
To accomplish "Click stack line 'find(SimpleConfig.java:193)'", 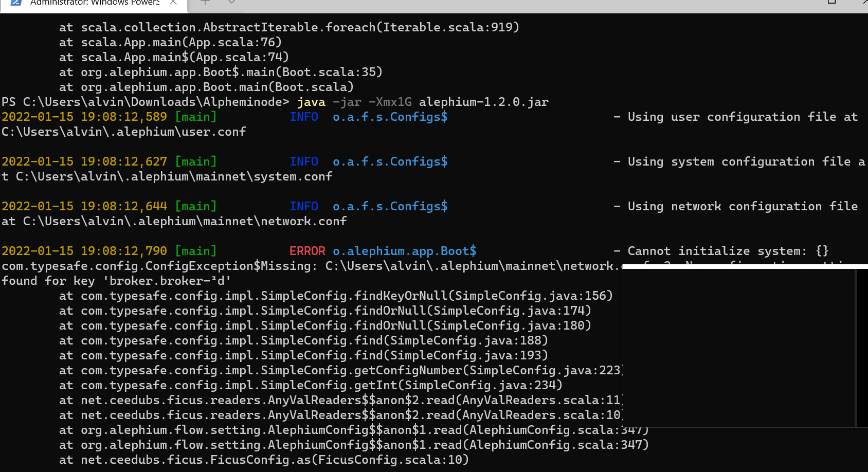I will pyautogui.click(x=451, y=356).
